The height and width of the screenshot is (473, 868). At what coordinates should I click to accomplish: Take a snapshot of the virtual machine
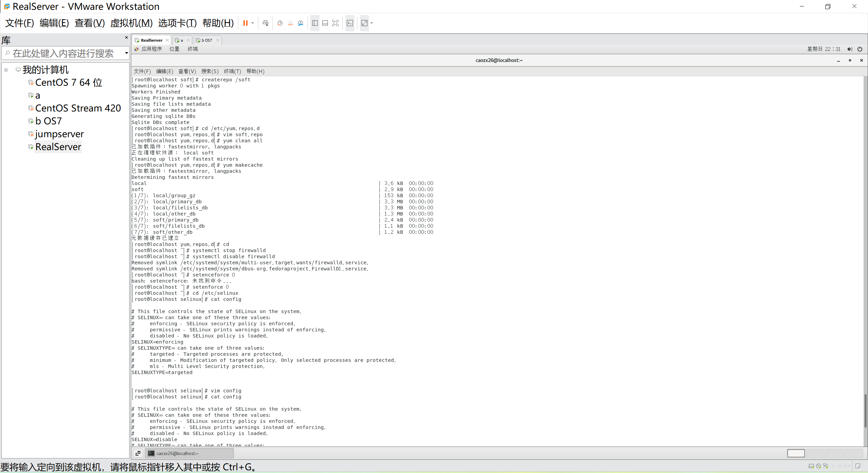pyautogui.click(x=280, y=23)
